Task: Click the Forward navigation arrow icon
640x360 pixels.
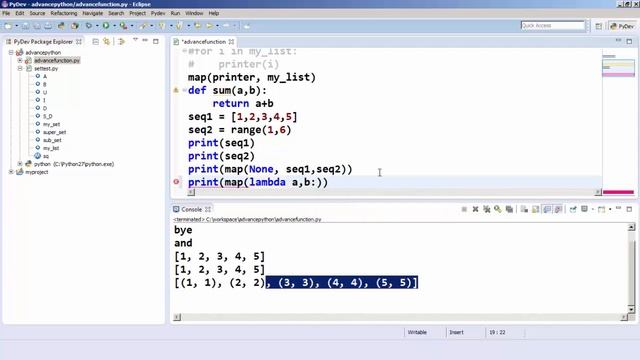Action: click(x=226, y=26)
